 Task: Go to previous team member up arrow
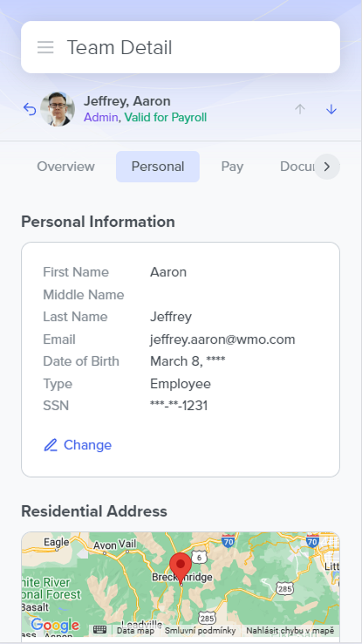(x=300, y=109)
